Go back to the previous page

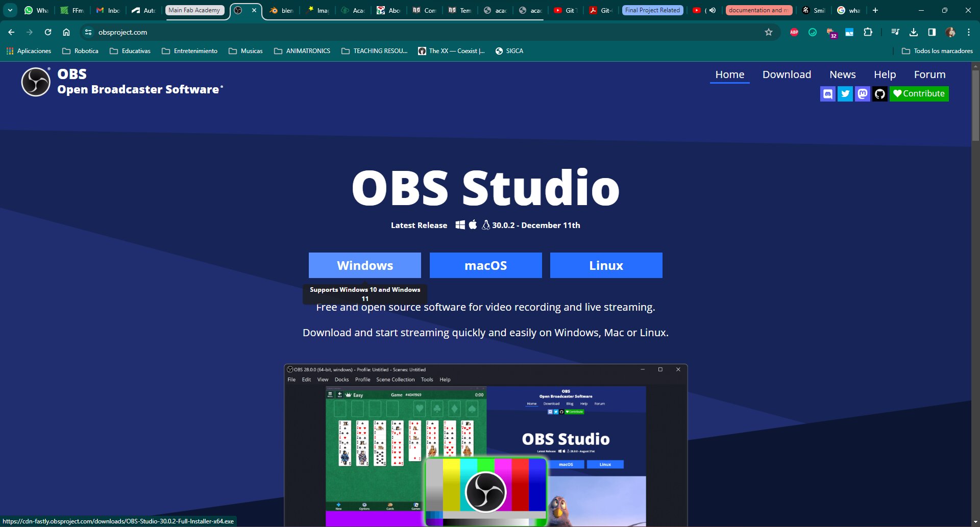[x=11, y=32]
